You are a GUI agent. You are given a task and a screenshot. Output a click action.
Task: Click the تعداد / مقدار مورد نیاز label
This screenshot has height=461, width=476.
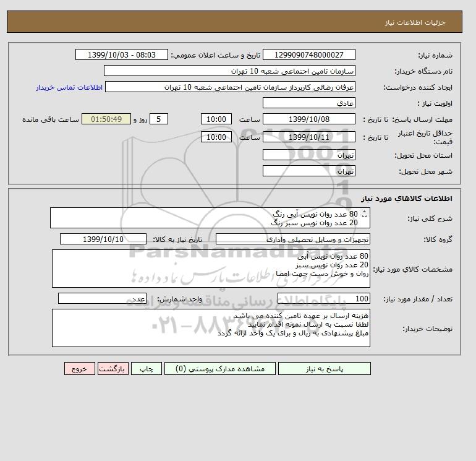(418, 299)
